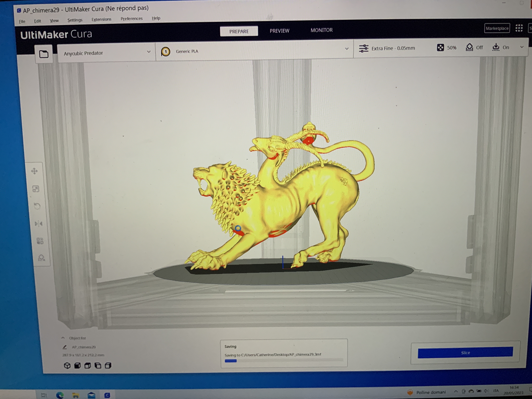Open the Marketplace button
Image resolution: width=532 pixels, height=399 pixels.
[497, 28]
